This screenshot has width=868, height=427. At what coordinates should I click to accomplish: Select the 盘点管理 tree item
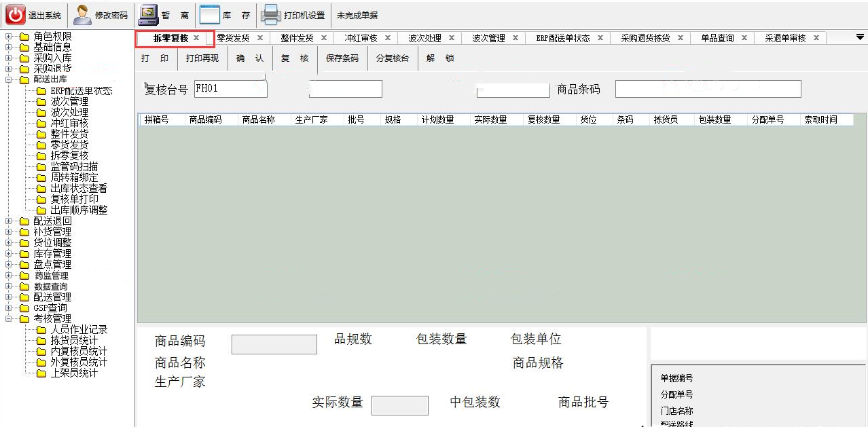pos(52,264)
